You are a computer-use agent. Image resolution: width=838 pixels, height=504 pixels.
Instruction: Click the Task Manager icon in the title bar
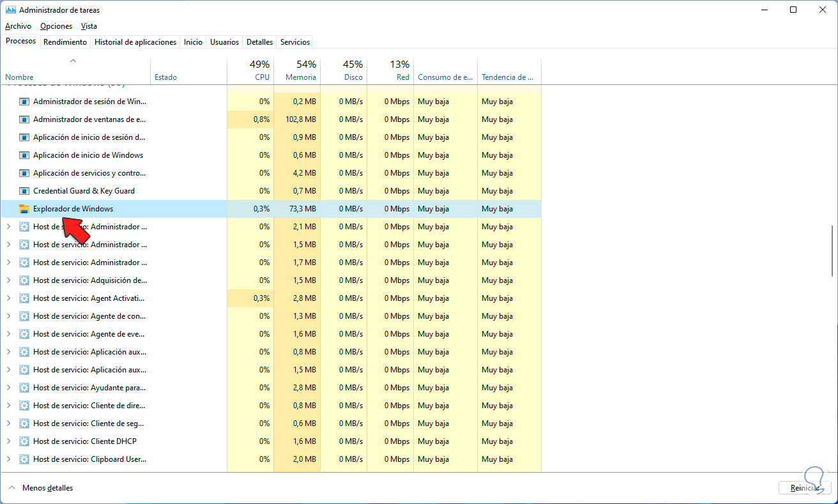[x=10, y=10]
